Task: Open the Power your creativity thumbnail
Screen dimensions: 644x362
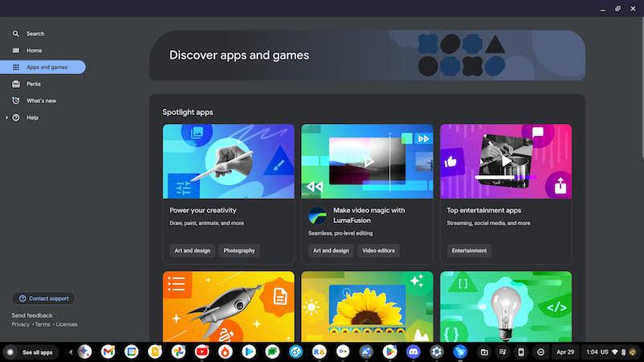Action: coord(229,161)
